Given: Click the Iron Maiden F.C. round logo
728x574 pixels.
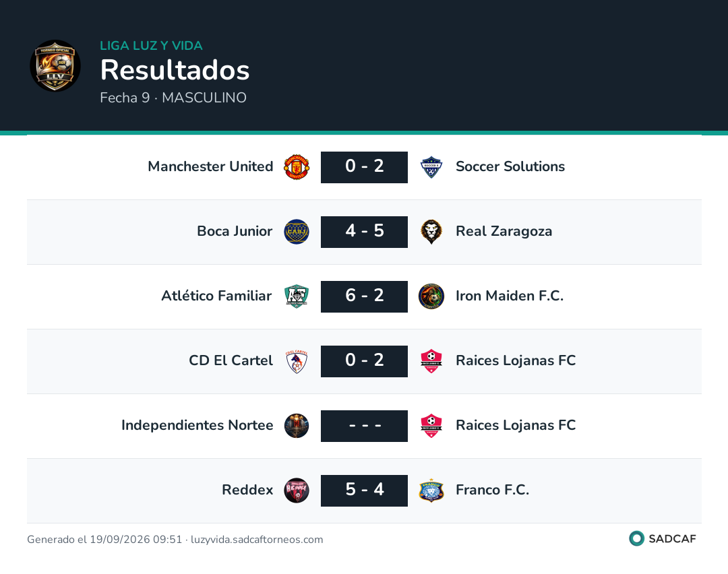Looking at the screenshot, I should tap(431, 296).
